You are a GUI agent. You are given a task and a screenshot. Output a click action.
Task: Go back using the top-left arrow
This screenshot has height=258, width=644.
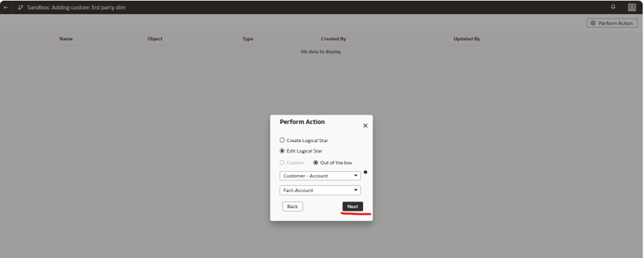tap(6, 7)
